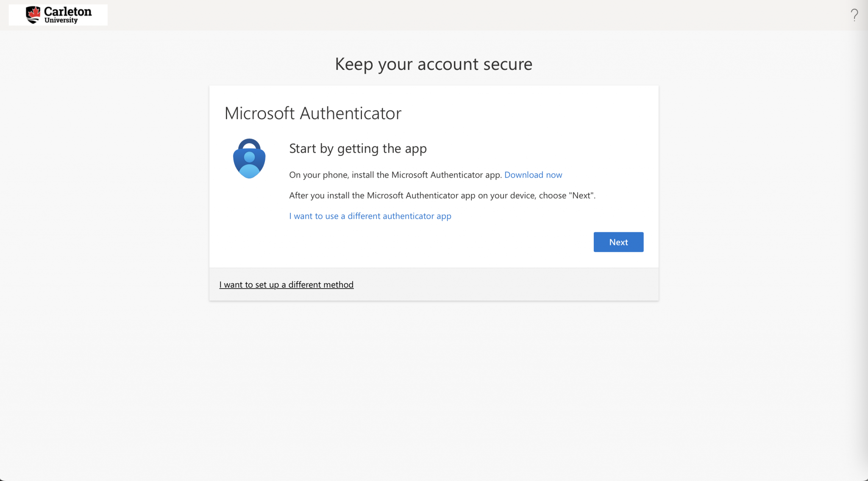The height and width of the screenshot is (481, 868).
Task: Choose "I want to use a different authenticator app"
Action: [370, 216]
